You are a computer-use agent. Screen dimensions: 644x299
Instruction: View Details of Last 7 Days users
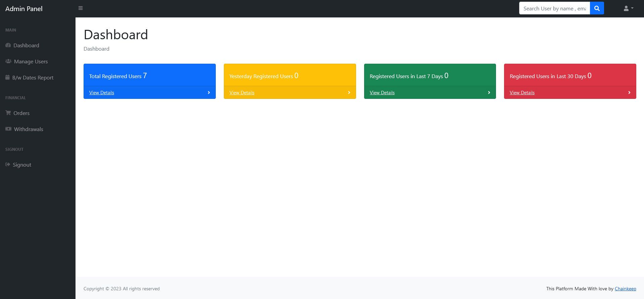pos(382,93)
